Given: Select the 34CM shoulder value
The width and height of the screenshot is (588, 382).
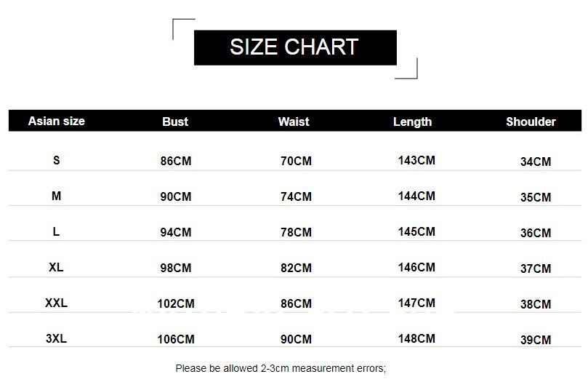Looking at the screenshot, I should coord(536,162).
